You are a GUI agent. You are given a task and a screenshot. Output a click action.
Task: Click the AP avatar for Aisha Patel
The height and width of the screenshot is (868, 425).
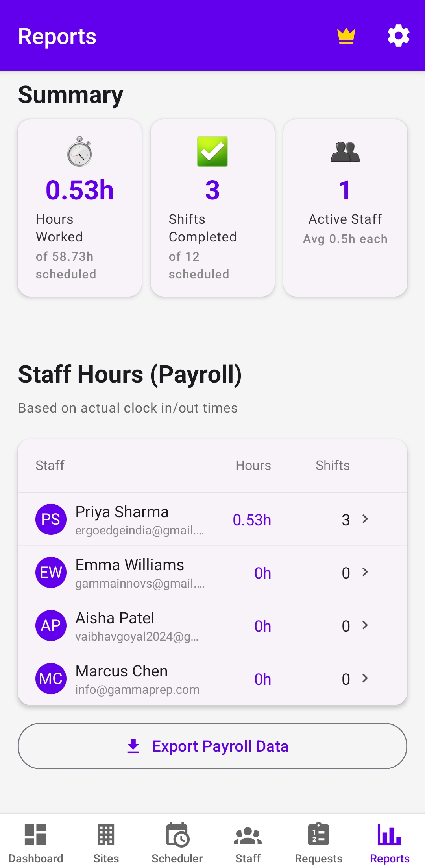(51, 625)
